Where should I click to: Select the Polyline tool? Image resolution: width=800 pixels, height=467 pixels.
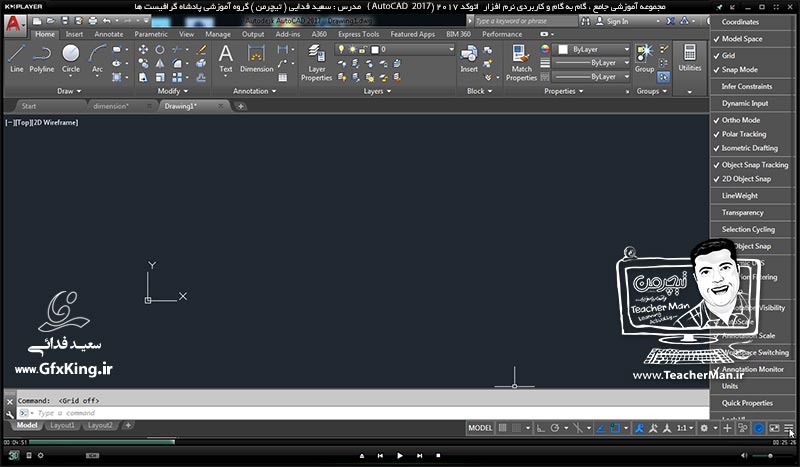[x=42, y=58]
